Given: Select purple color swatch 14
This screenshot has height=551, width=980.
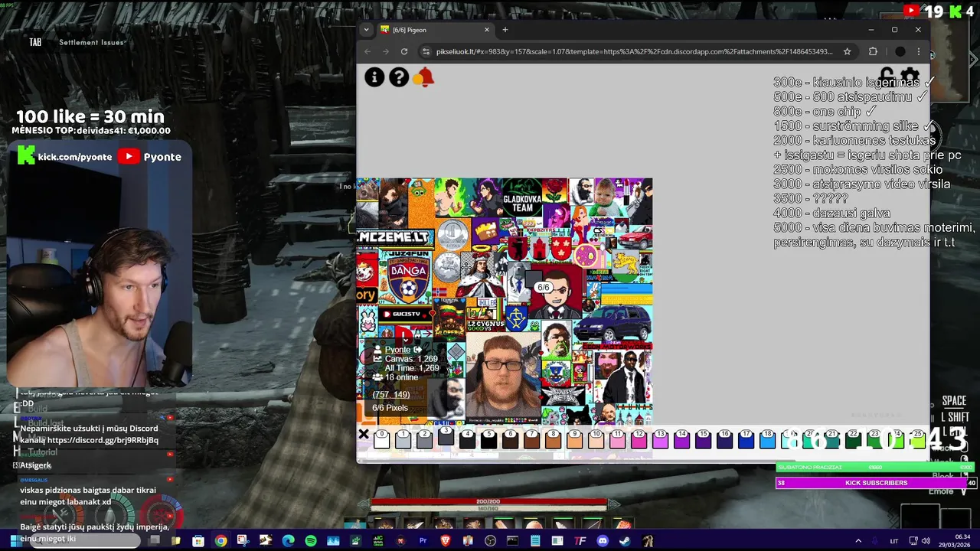Looking at the screenshot, I should (681, 439).
